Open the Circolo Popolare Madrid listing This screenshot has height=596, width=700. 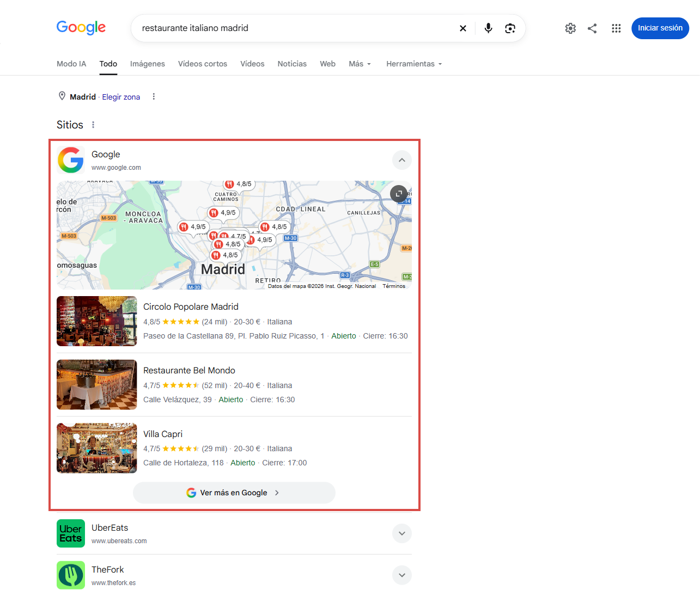191,307
